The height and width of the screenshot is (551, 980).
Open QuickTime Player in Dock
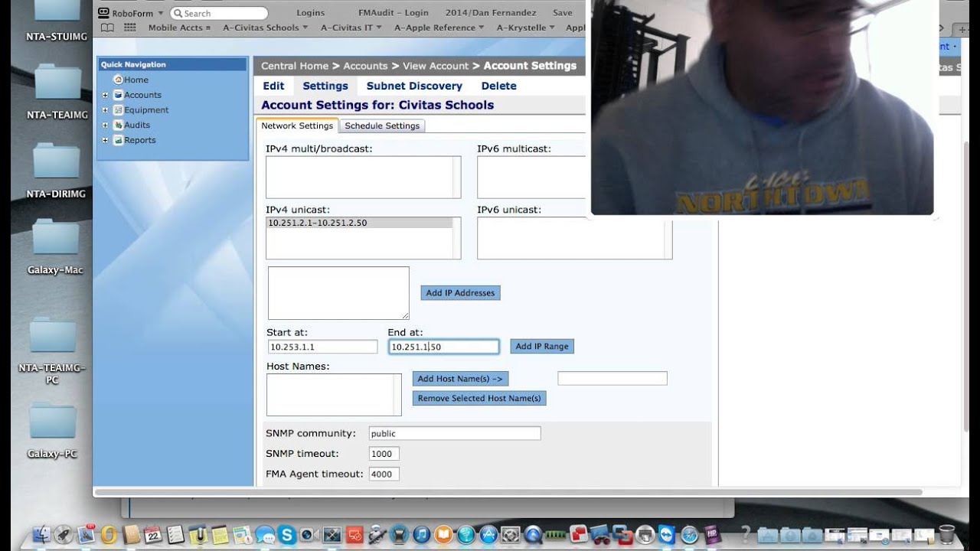pyautogui.click(x=533, y=535)
